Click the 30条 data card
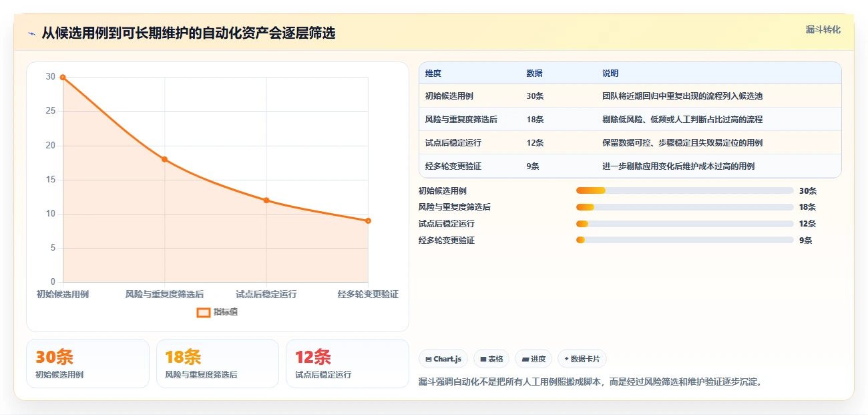The width and height of the screenshot is (868, 415). pyautogui.click(x=87, y=364)
